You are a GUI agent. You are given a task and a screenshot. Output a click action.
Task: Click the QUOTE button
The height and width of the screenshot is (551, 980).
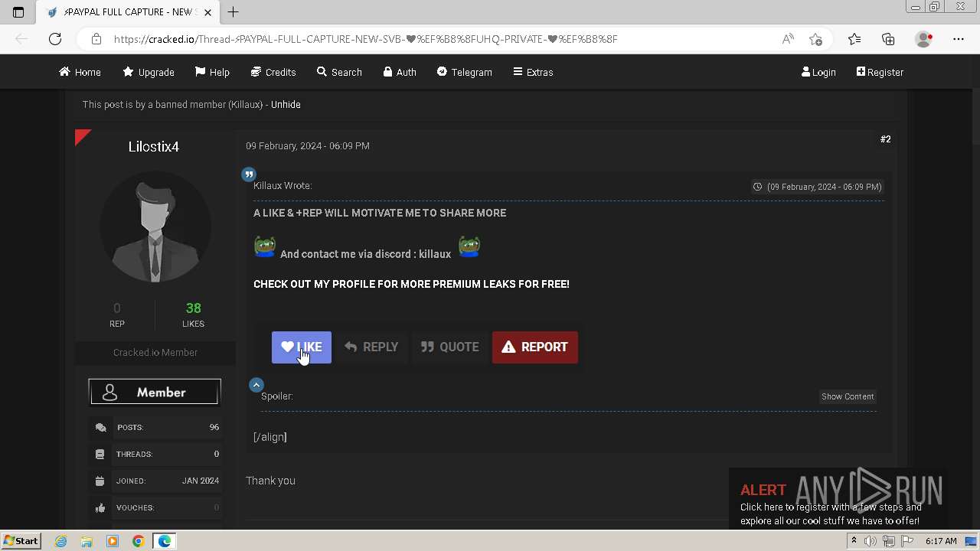click(x=449, y=347)
